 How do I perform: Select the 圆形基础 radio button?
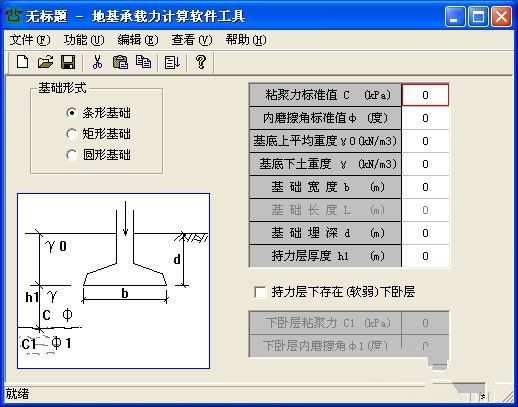tap(71, 155)
